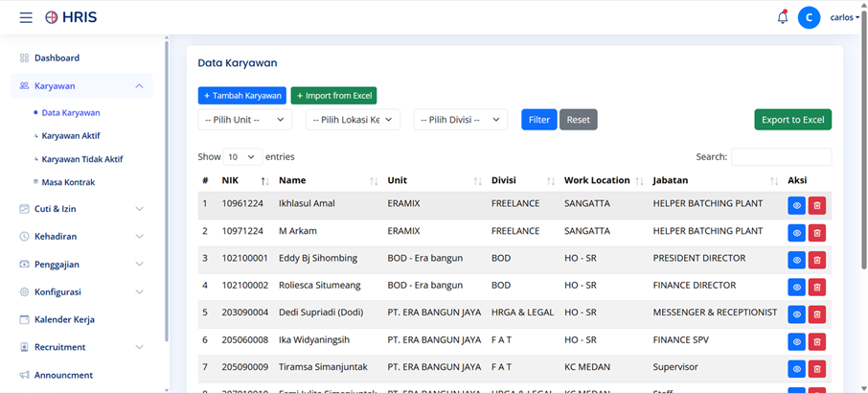Expand the Konfigurasi menu chevron
The height and width of the screenshot is (394, 868).
click(x=140, y=291)
